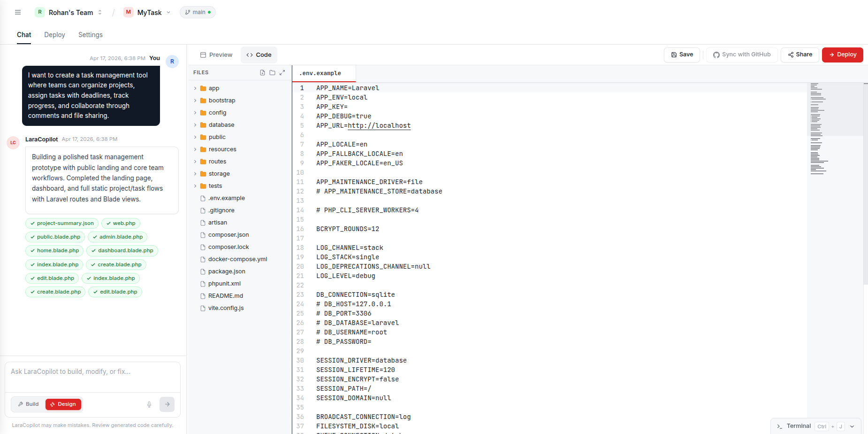Deploy the application

(x=842, y=54)
